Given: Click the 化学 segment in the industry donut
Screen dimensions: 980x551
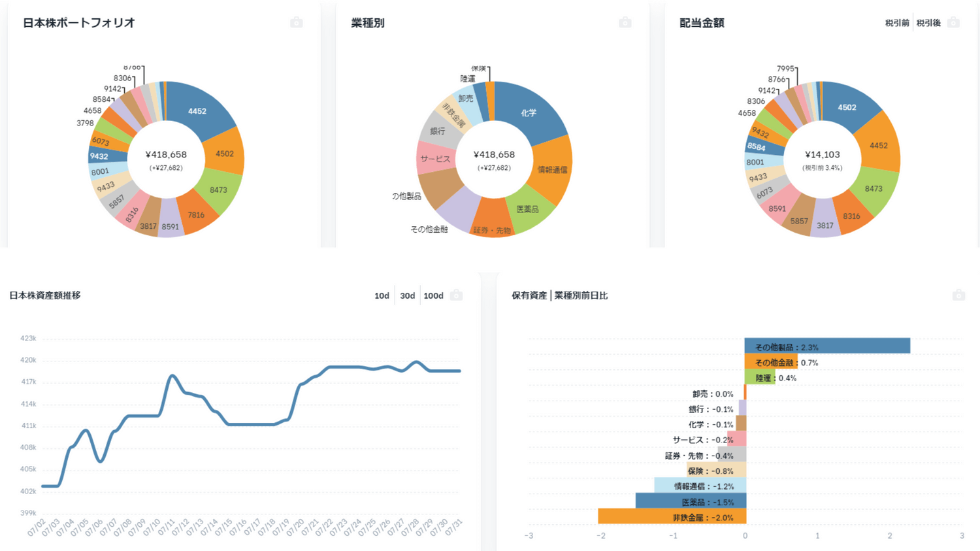Looking at the screenshot, I should pyautogui.click(x=529, y=112).
